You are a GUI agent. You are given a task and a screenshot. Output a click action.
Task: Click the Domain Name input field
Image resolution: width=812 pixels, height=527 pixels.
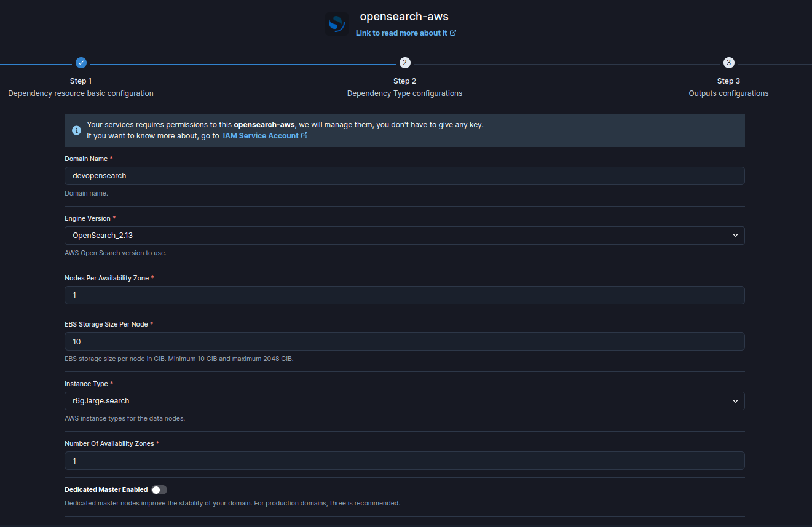(404, 176)
